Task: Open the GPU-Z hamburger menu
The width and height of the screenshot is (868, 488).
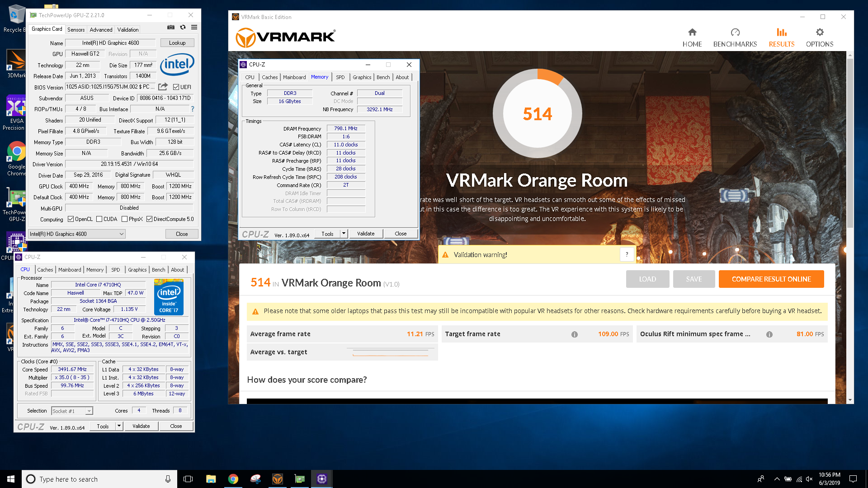Action: pyautogui.click(x=194, y=28)
